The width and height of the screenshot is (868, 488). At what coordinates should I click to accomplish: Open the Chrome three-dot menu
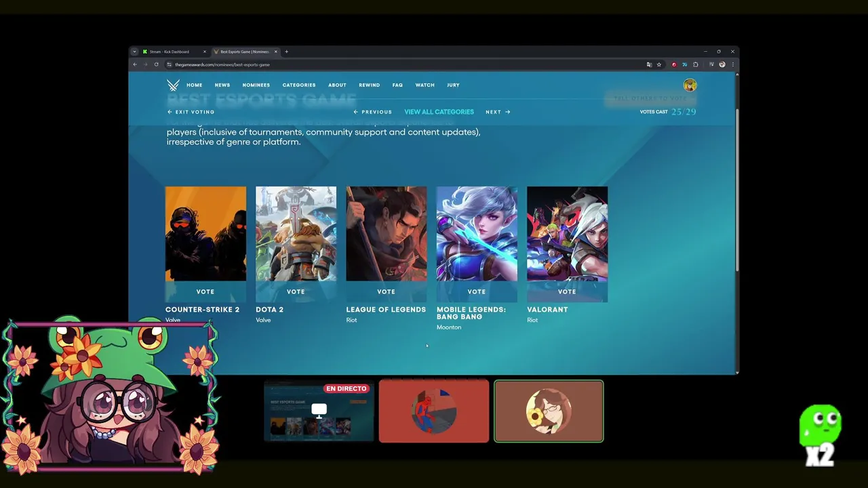(x=732, y=64)
